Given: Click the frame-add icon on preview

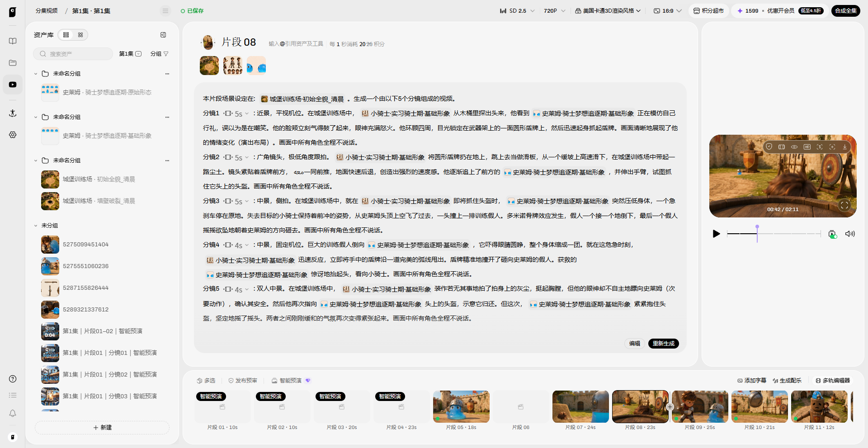Looking at the screenshot, I should 832,147.
